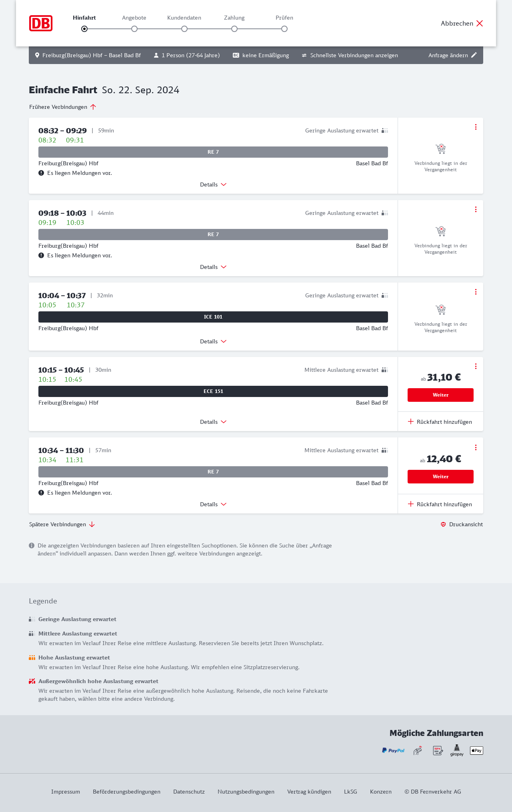
Task: Open three-dot menu for ECE 151 connection
Action: (476, 366)
